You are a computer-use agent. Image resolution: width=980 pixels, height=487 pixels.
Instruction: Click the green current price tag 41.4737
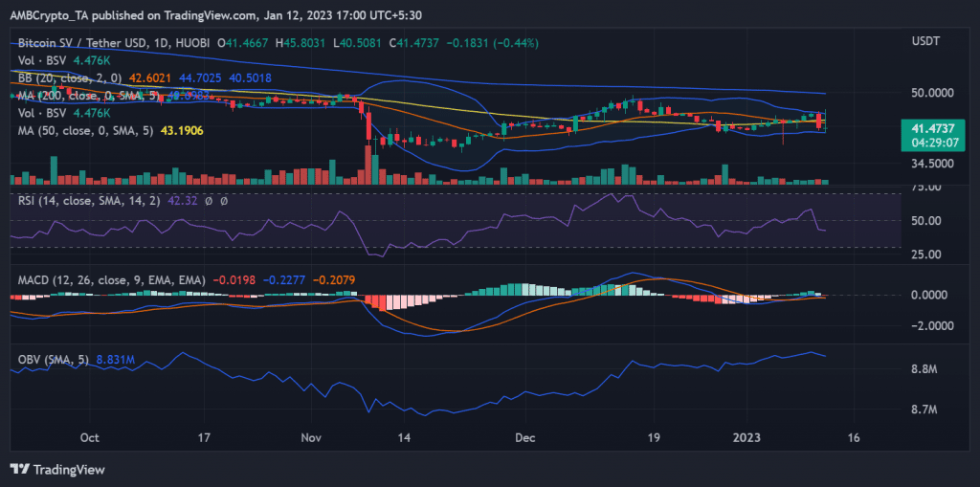[931, 128]
